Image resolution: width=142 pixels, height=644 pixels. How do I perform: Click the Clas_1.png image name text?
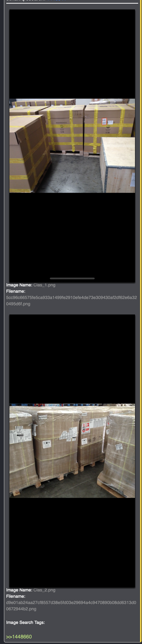click(x=44, y=285)
